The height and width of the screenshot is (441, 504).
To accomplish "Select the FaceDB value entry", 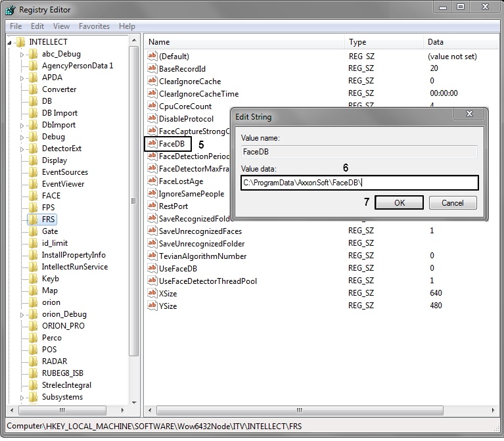I will 172,144.
